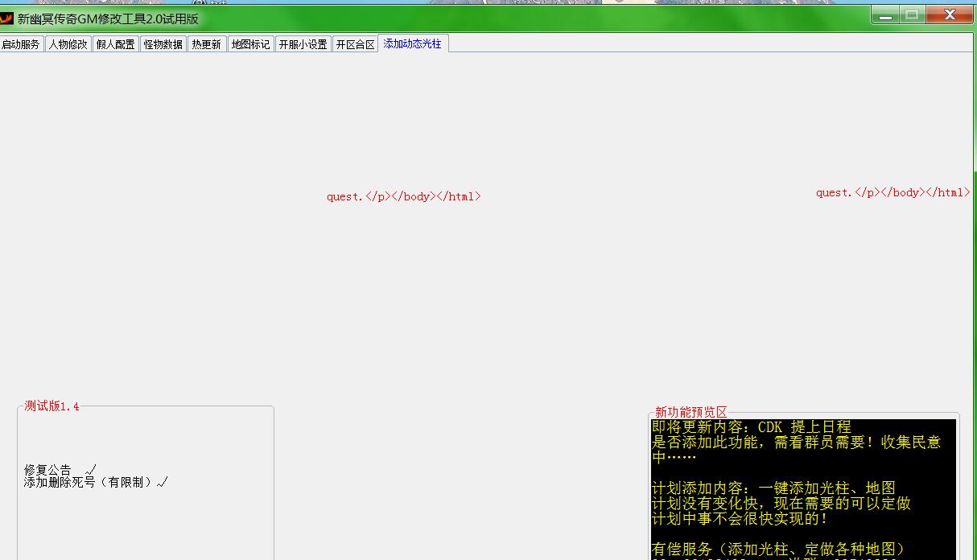This screenshot has height=560, width=977.
Task: Open the 热更新 tab
Action: tap(207, 44)
